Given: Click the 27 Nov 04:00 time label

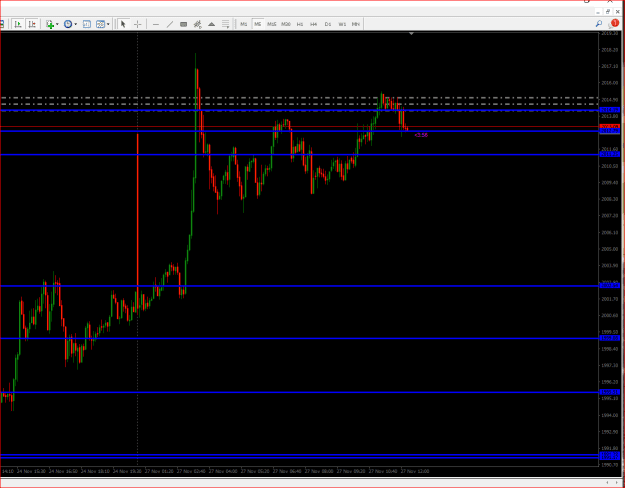Looking at the screenshot, I should point(223,471).
